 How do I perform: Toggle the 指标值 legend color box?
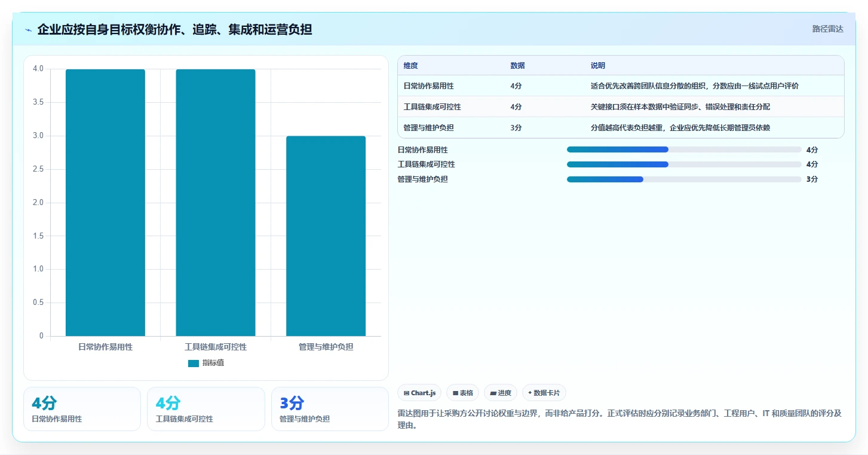click(194, 364)
